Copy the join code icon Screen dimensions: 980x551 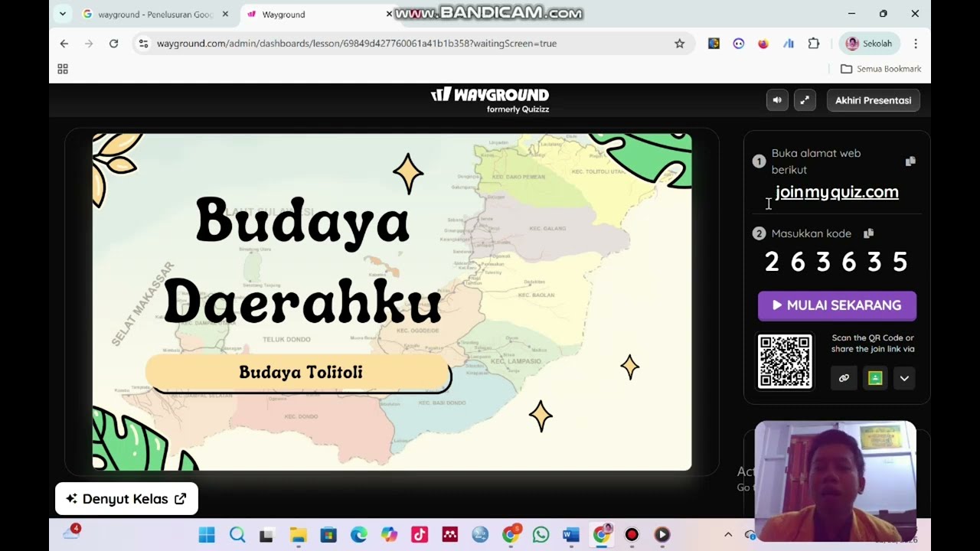(868, 233)
